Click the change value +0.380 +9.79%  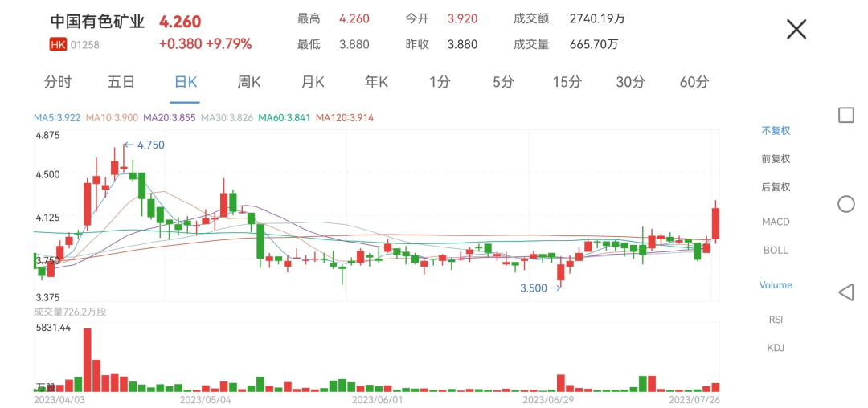coord(206,44)
